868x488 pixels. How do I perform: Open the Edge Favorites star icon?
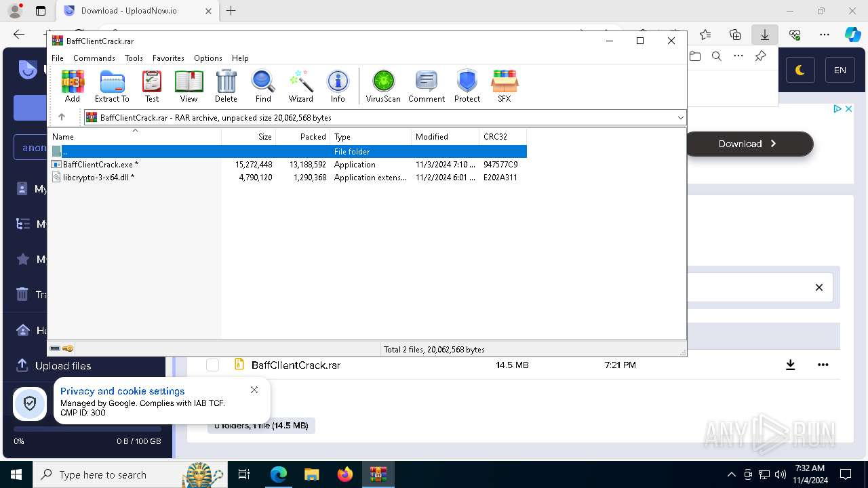click(x=705, y=35)
